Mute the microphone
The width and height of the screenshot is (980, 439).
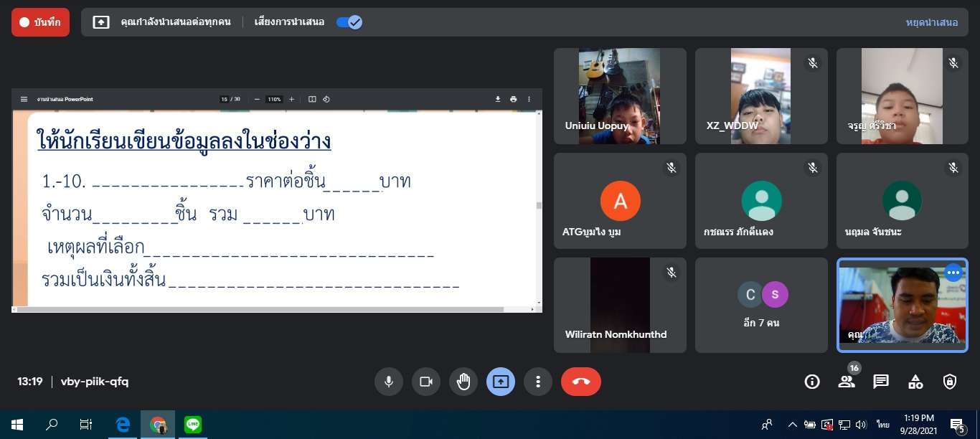click(389, 382)
